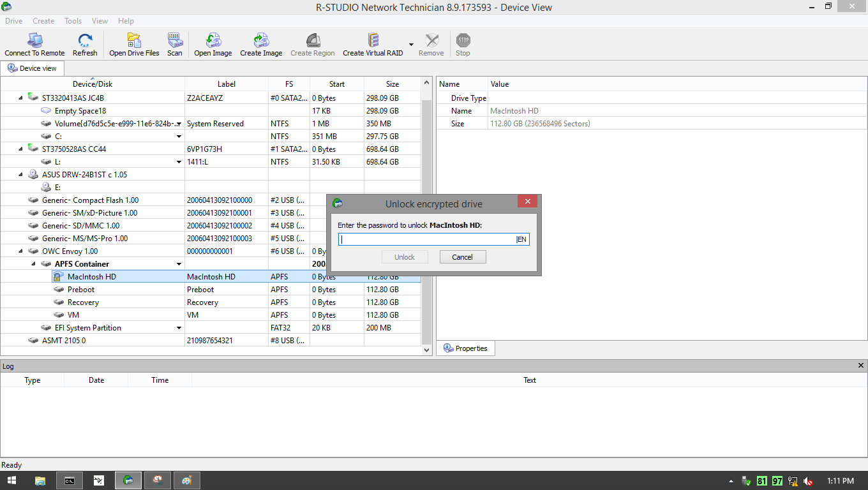Screen dimensions: 868x490
Task: Open the Tools menu
Action: pyautogui.click(x=73, y=21)
